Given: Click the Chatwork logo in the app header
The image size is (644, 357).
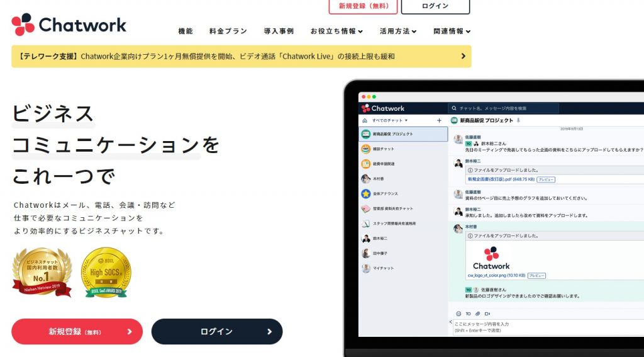Looking at the screenshot, I should (383, 108).
